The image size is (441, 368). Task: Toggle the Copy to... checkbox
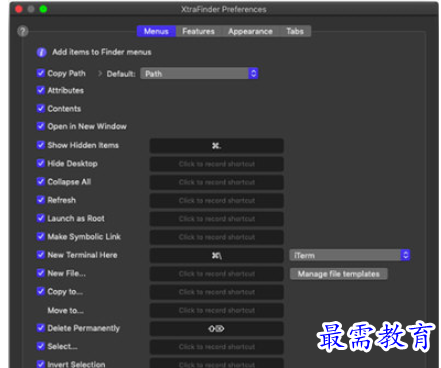pyautogui.click(x=41, y=292)
